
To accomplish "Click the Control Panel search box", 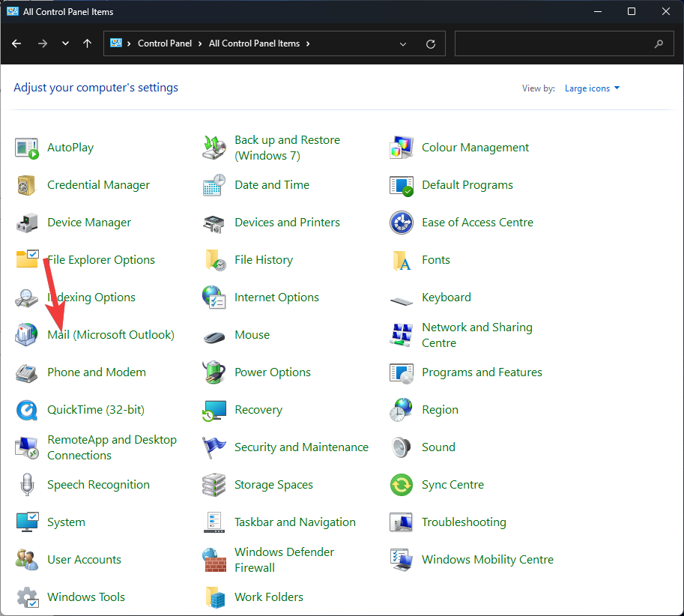I will (554, 43).
